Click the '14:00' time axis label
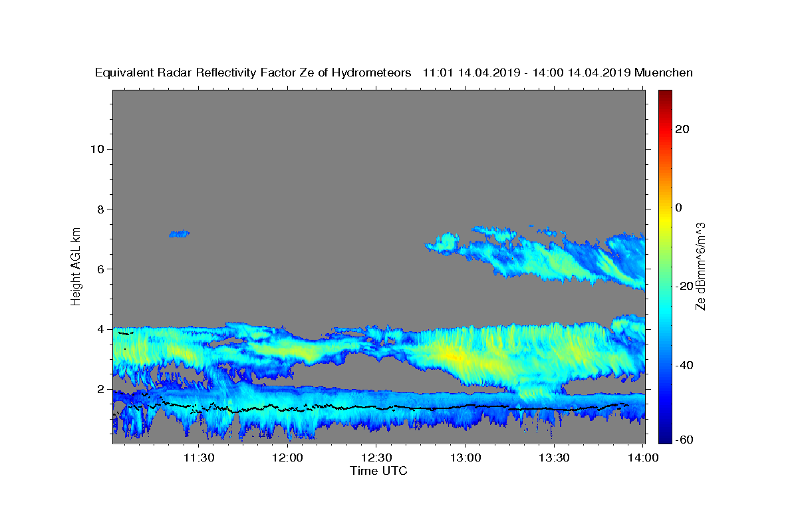This screenshot has width=798, height=532. pyautogui.click(x=643, y=458)
